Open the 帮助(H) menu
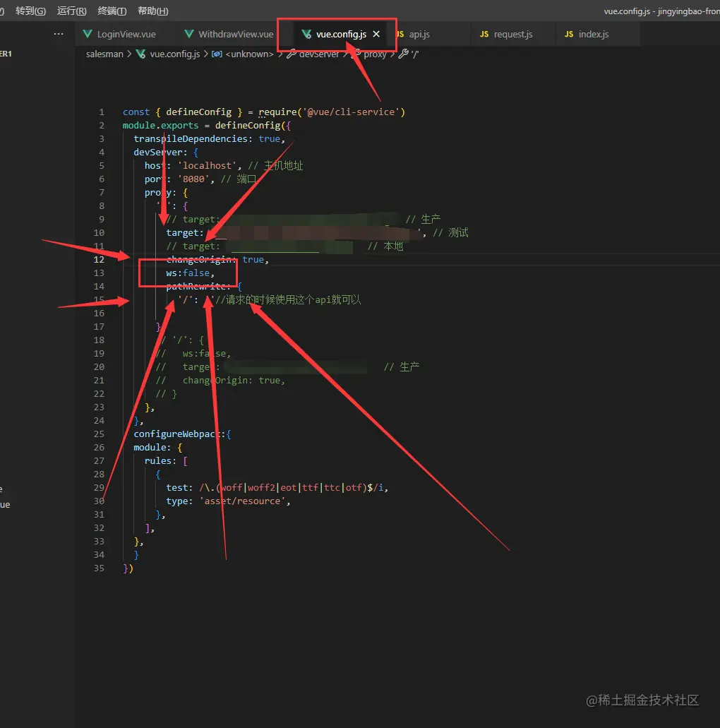Screen dimensions: 720x728 [153, 11]
